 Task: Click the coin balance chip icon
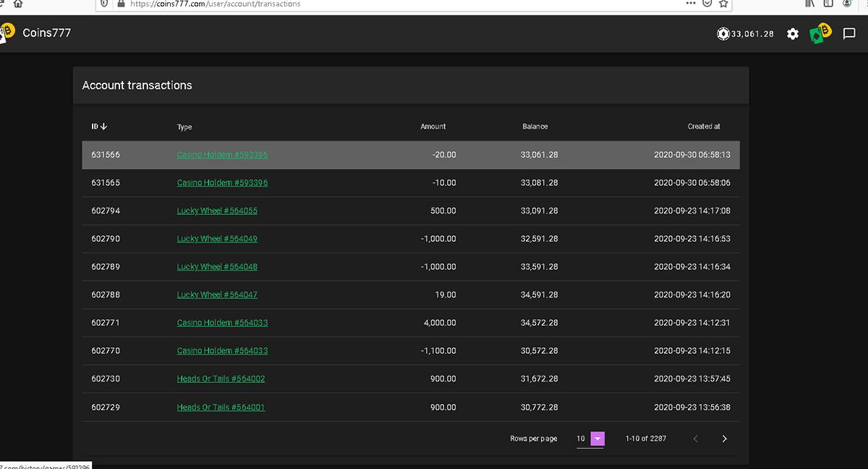pyautogui.click(x=723, y=33)
